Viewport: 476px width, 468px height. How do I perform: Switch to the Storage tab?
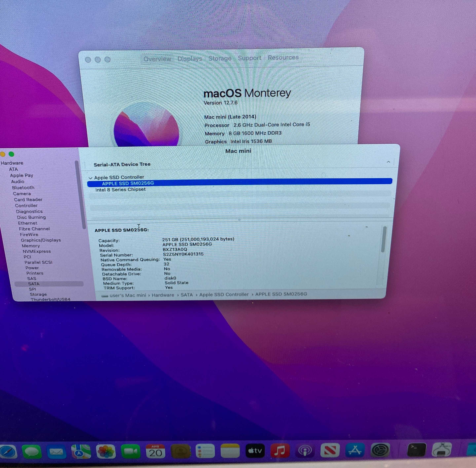(220, 58)
